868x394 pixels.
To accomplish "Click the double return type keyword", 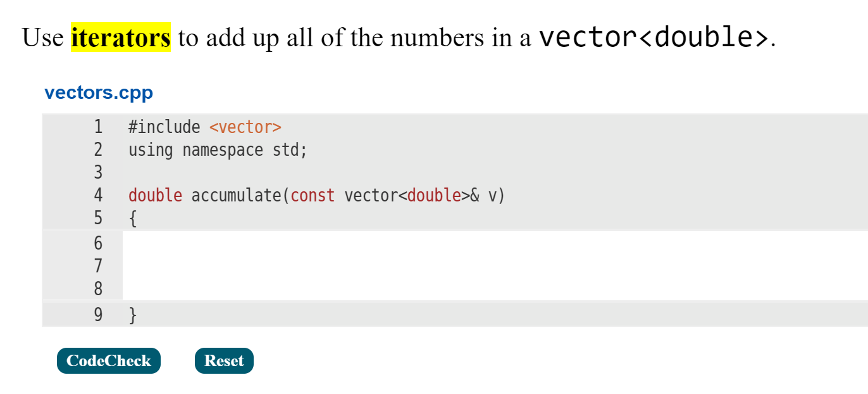I will click(154, 195).
